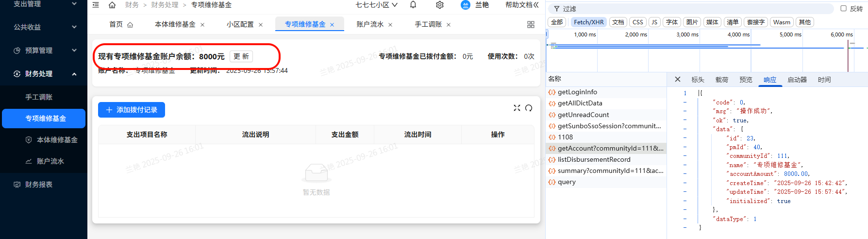Switch to 首页 tab

[121, 24]
